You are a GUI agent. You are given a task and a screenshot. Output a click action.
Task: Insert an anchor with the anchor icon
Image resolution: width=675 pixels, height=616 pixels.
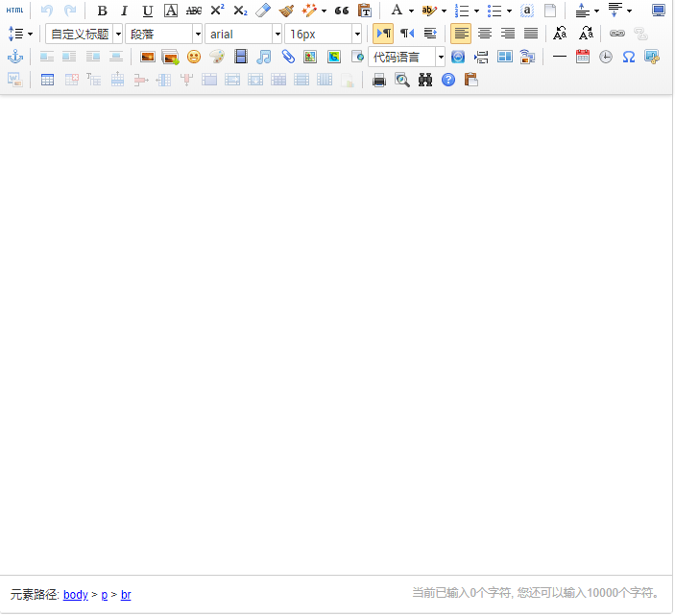tap(15, 57)
